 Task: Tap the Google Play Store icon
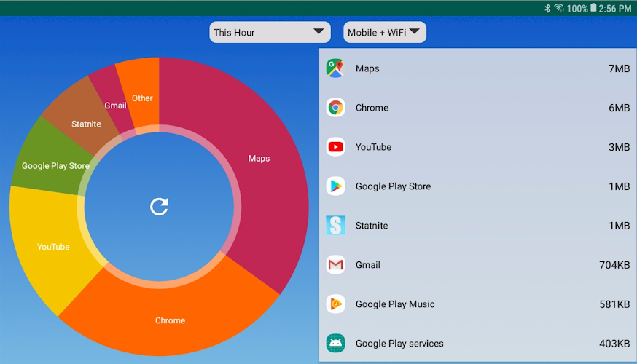point(335,186)
